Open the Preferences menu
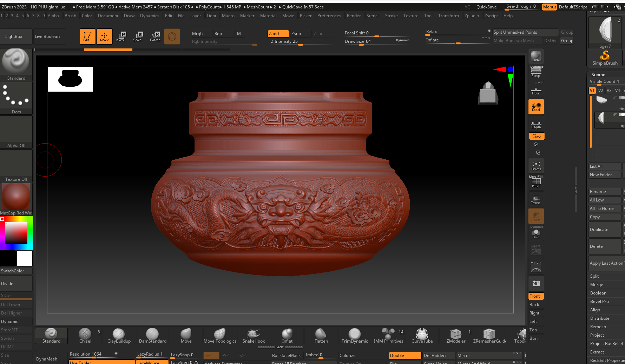The width and height of the screenshot is (625, 364). point(329,16)
